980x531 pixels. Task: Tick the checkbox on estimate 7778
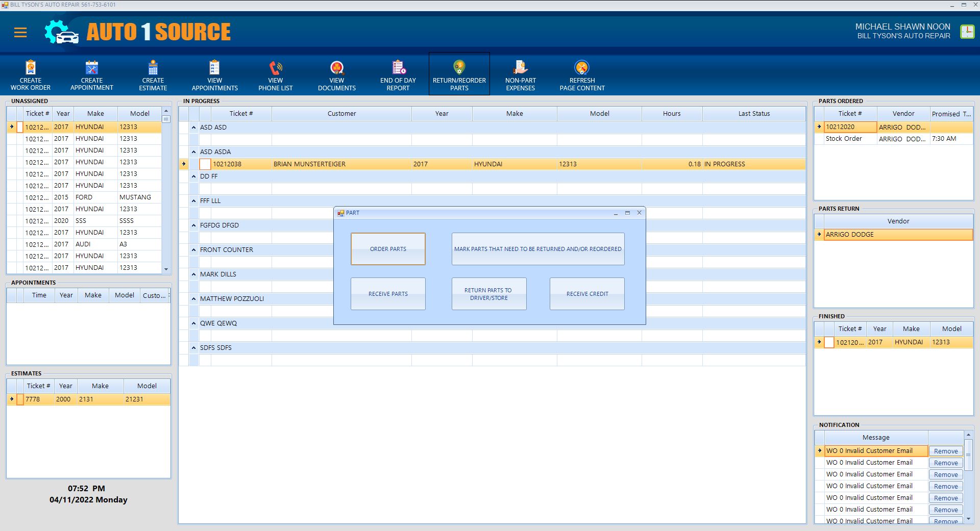pos(20,399)
